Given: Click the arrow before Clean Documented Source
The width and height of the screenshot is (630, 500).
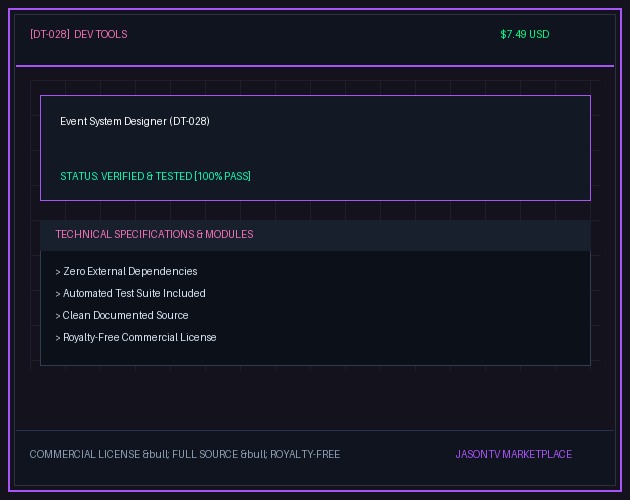Looking at the screenshot, I should point(58,316).
